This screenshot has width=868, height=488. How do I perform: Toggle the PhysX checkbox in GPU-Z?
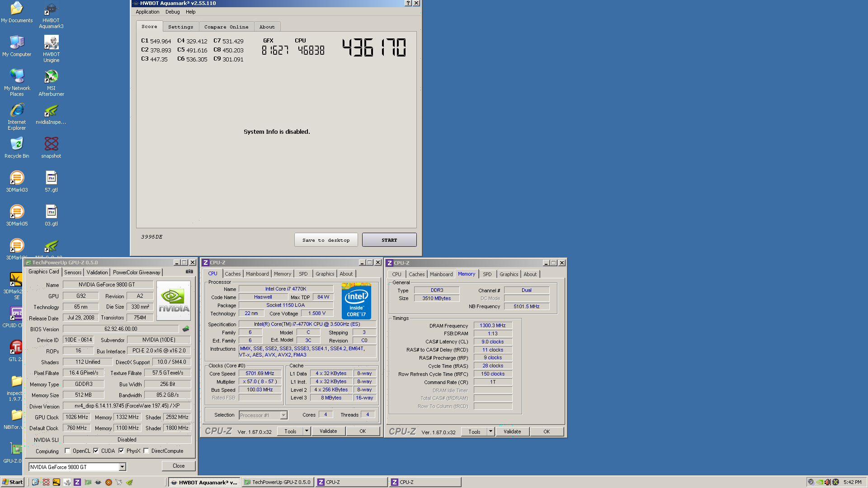(x=121, y=450)
